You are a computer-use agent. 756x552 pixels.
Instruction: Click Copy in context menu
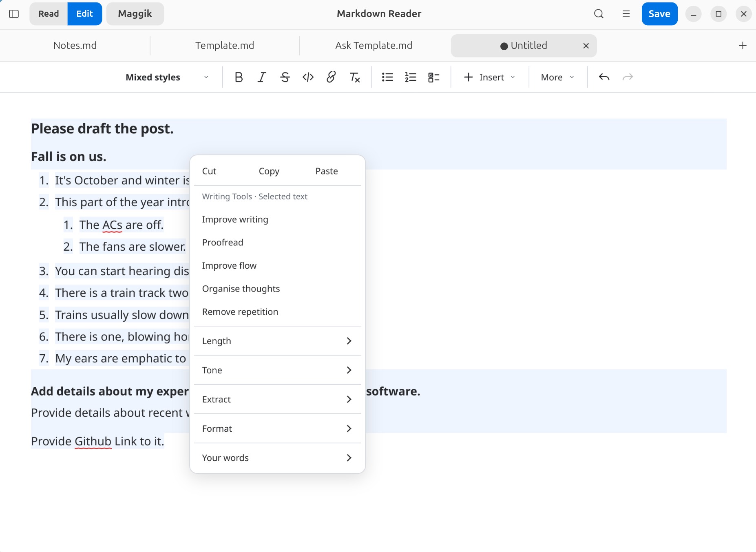pos(269,171)
